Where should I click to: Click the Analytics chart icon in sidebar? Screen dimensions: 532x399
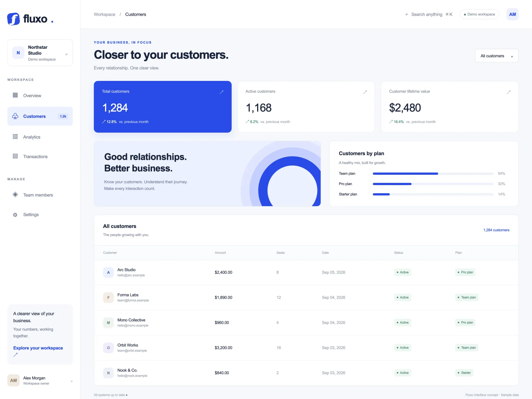point(15,137)
